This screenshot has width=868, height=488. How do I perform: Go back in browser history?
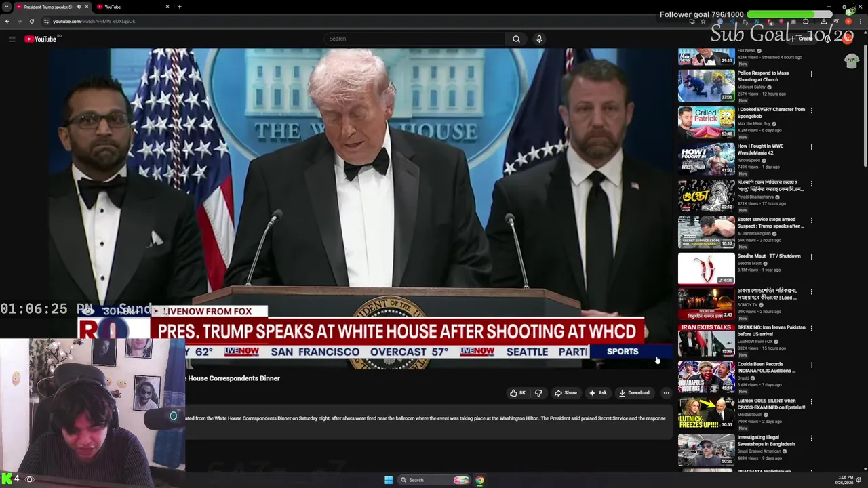(x=7, y=21)
